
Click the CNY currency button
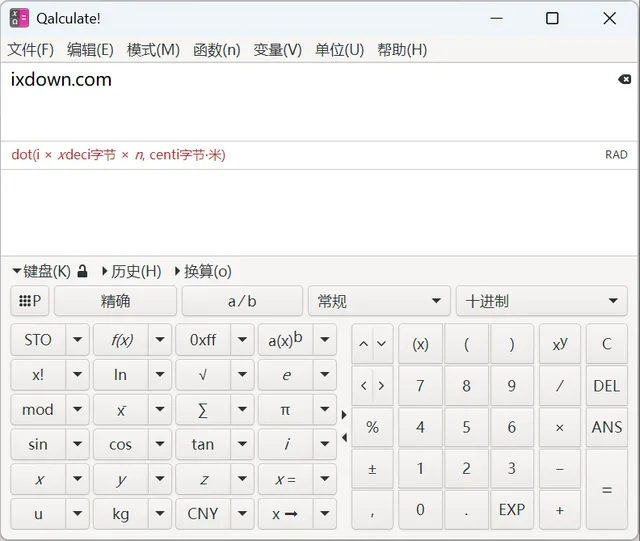(x=203, y=514)
